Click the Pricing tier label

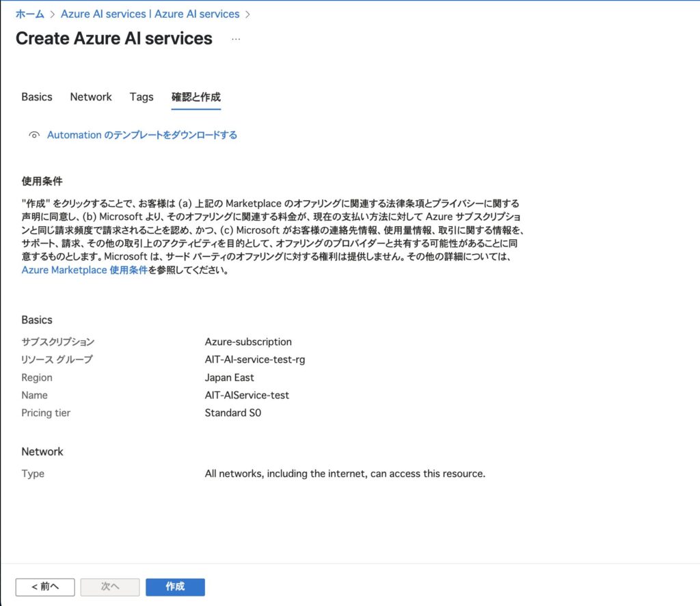(x=46, y=413)
